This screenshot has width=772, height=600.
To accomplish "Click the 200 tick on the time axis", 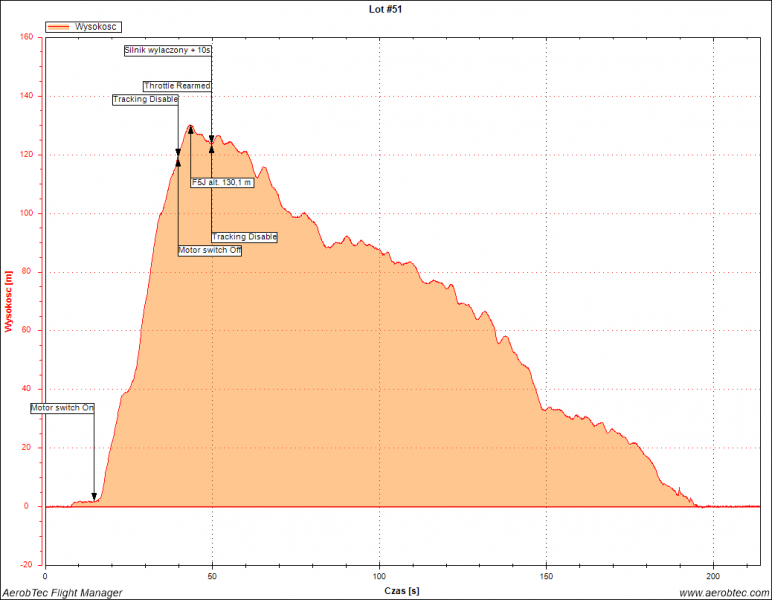I will (x=714, y=577).
